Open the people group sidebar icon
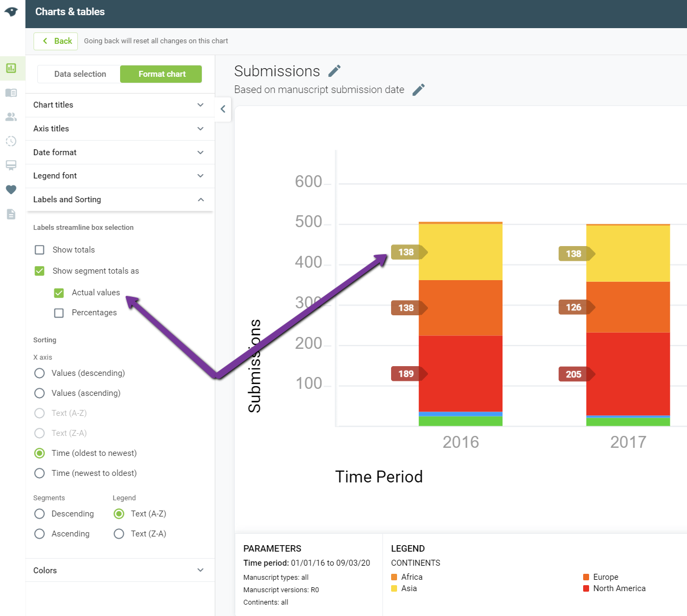Screen dimensions: 687x616 [x=11, y=117]
